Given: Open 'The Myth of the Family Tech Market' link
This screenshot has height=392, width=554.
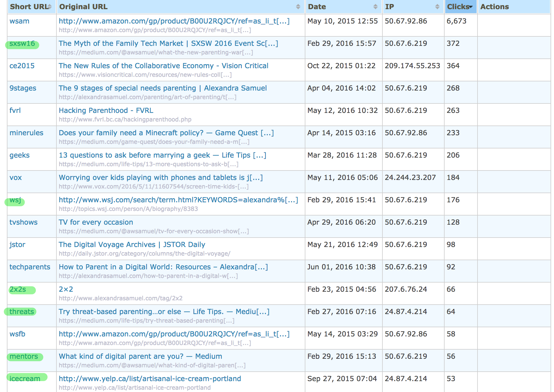Looking at the screenshot, I should [168, 44].
